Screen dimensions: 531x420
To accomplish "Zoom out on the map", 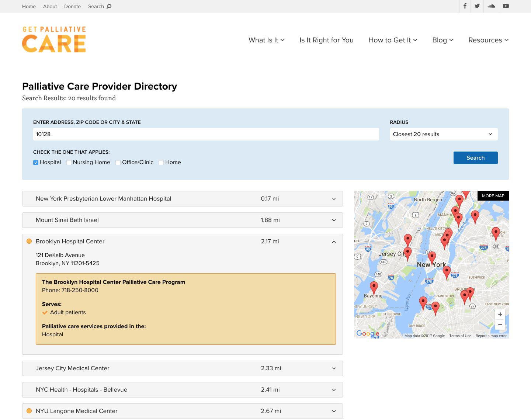I will [x=500, y=324].
